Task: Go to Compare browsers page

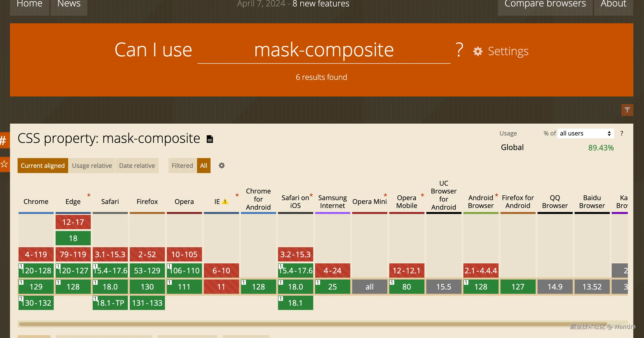Action: pos(545,5)
